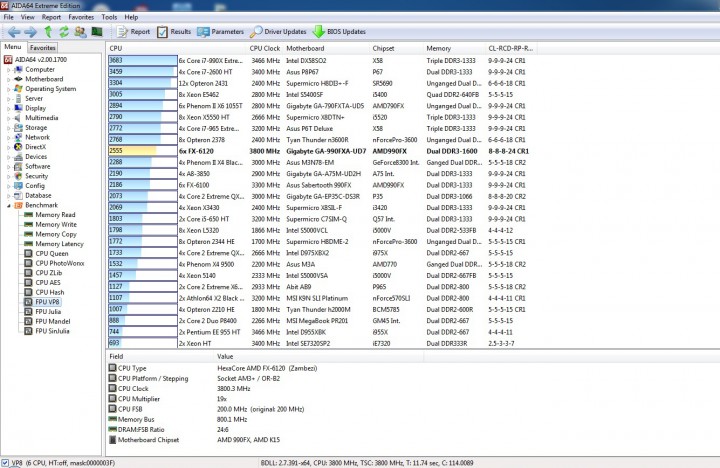Switch to the Menu tab
Screen dimensions: 720x468
13,47
